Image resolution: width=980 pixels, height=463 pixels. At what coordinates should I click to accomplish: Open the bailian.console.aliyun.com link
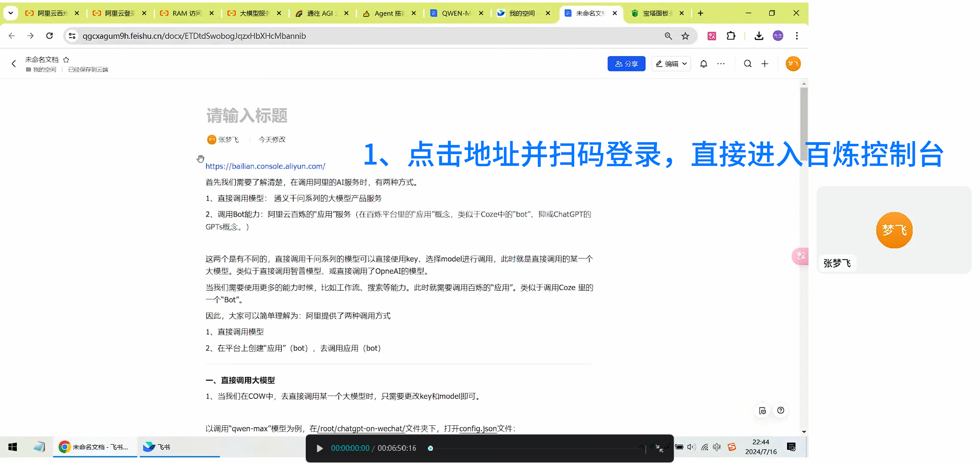point(265,166)
